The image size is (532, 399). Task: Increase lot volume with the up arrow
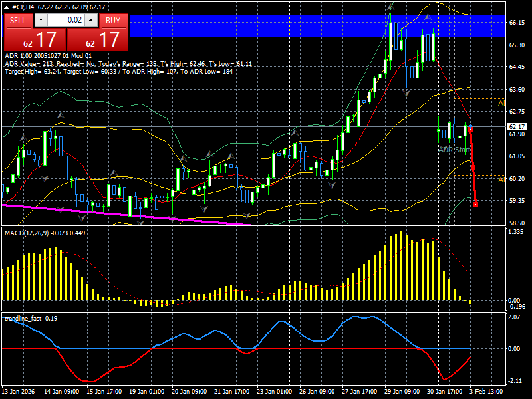[91, 20]
